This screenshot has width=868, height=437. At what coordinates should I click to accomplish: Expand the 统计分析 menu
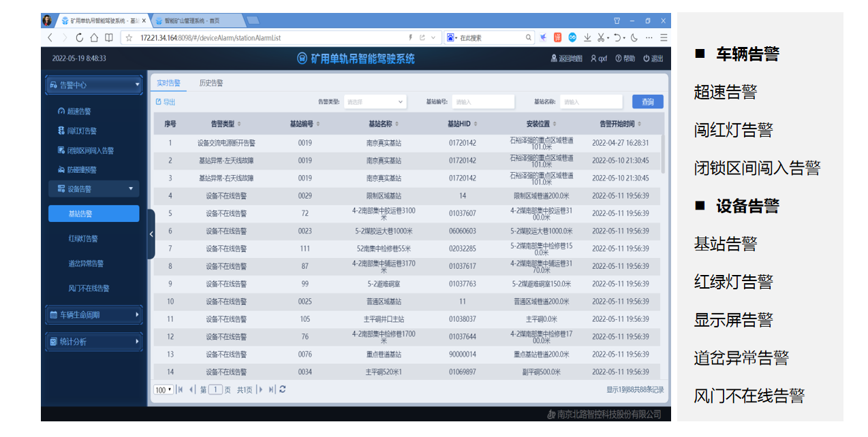pyautogui.click(x=93, y=342)
